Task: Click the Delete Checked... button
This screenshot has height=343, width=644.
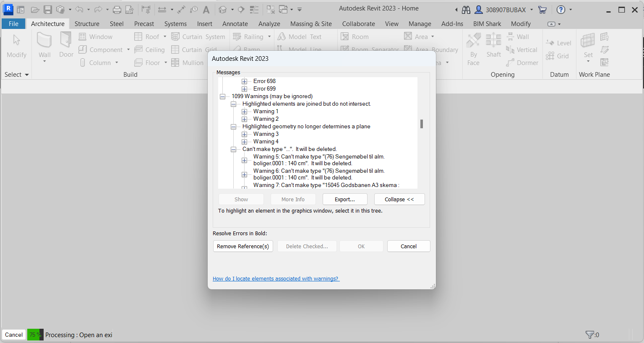Action: (x=307, y=246)
